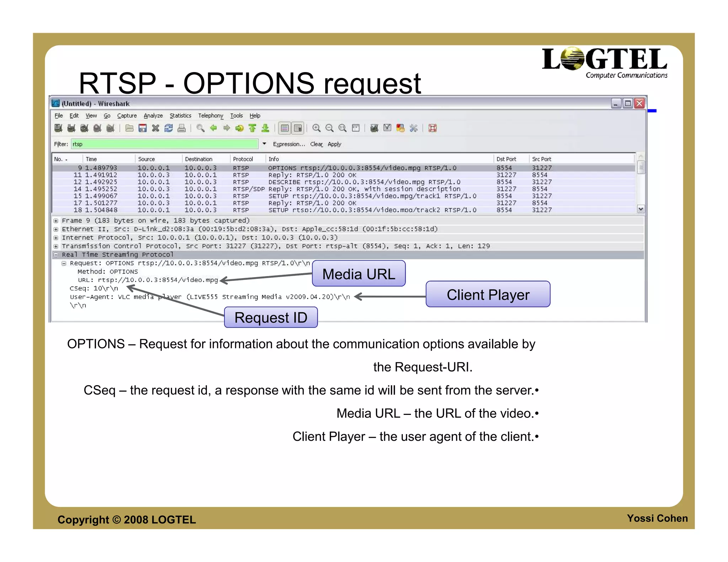Jump to first packet icon
The height and width of the screenshot is (562, 728).
(x=252, y=128)
